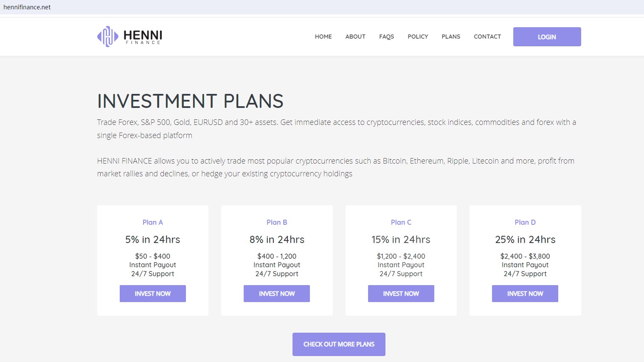Open the CONTACT page
The image size is (644, 362).
pos(487,37)
